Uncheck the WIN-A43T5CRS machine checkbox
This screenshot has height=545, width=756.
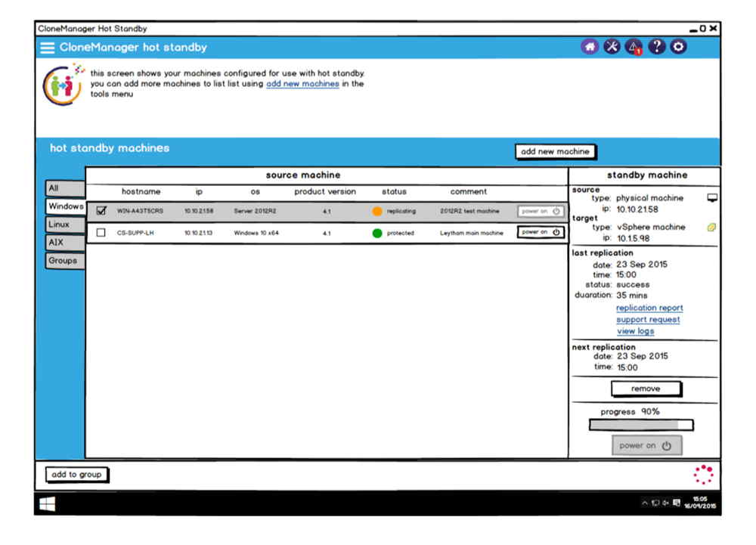click(101, 212)
